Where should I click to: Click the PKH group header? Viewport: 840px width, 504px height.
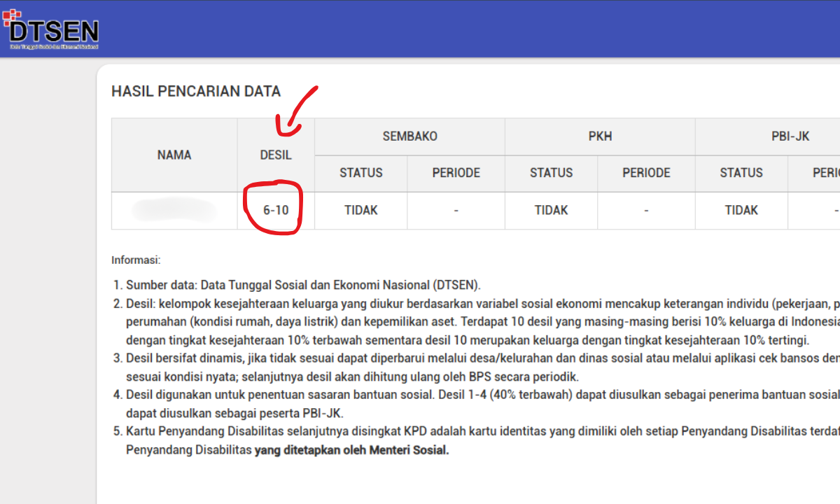tap(600, 136)
